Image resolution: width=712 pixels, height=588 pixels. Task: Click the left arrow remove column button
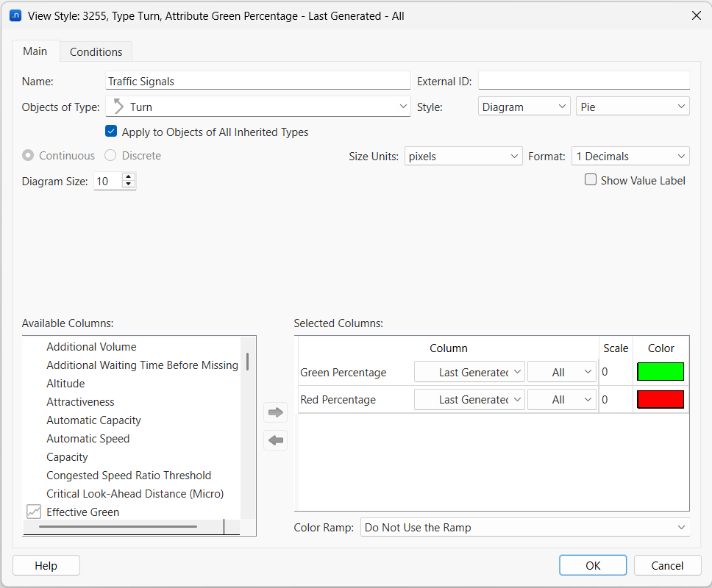pos(275,440)
